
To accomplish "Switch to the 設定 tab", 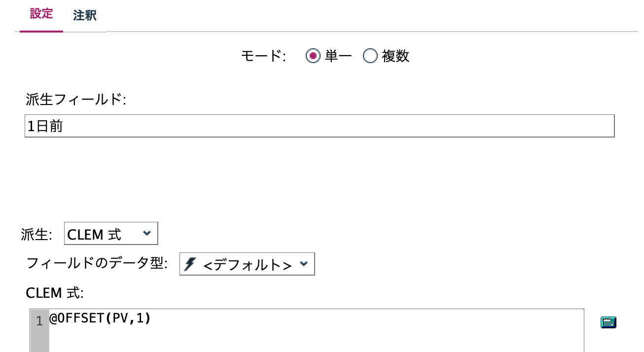I will click(x=41, y=14).
